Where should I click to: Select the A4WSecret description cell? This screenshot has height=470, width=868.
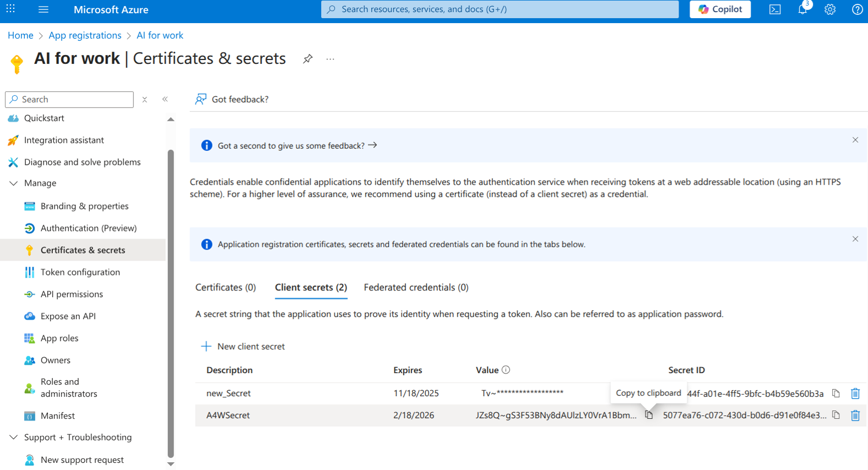[x=228, y=415]
